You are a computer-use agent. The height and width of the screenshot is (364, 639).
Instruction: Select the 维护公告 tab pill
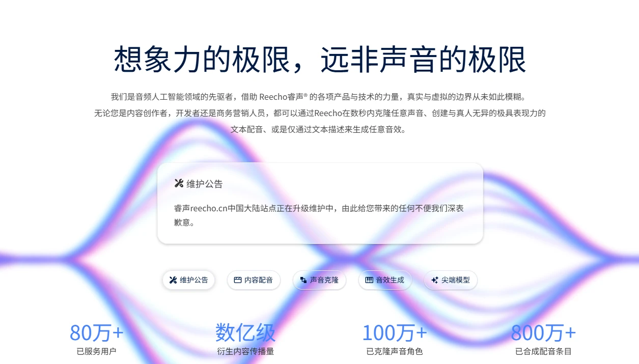(x=188, y=280)
